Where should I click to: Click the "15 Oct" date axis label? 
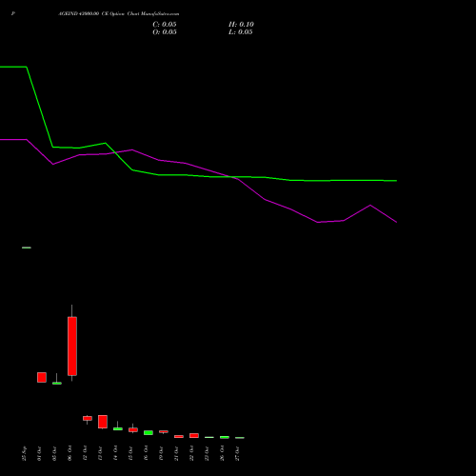(x=131, y=453)
